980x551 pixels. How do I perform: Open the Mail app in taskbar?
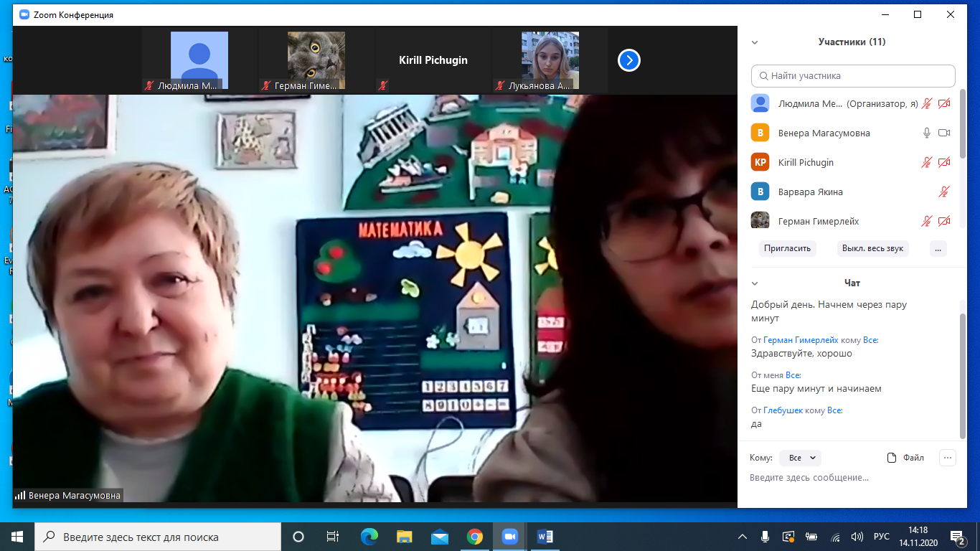pyautogui.click(x=439, y=537)
